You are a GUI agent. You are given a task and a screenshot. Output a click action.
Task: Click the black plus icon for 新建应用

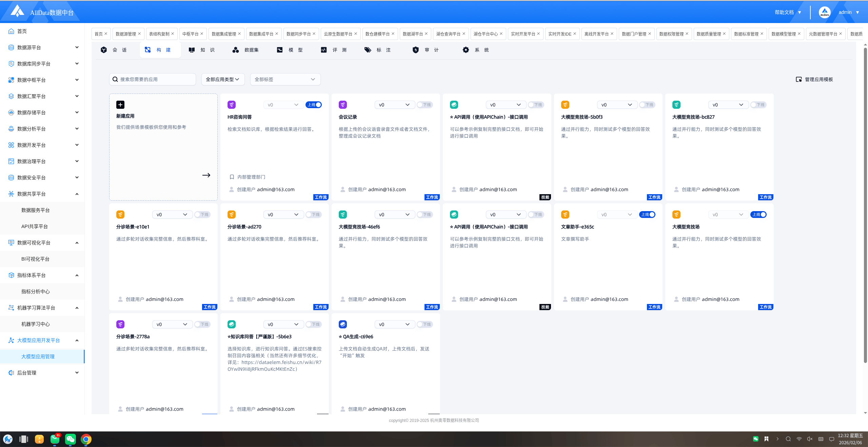(x=120, y=105)
